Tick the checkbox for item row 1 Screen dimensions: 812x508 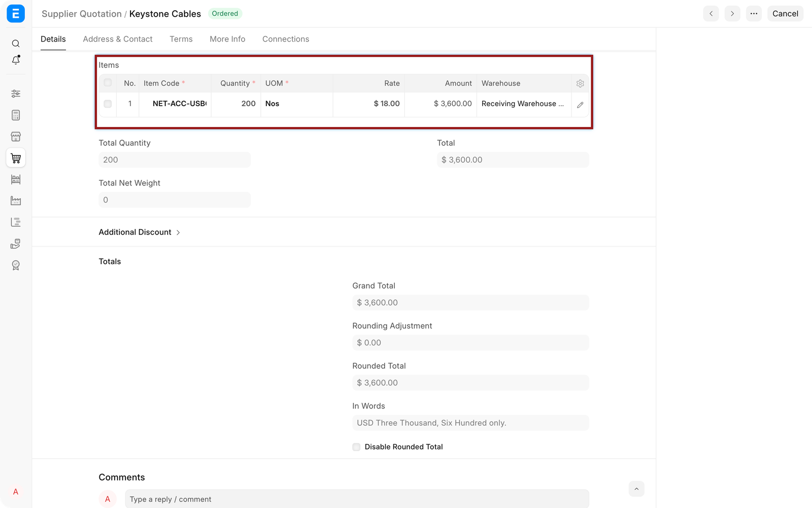click(x=108, y=104)
